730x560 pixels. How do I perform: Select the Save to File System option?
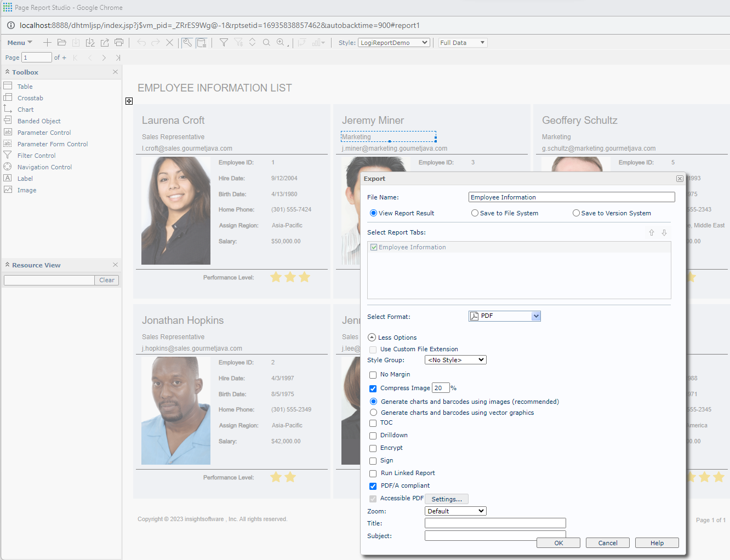(475, 213)
